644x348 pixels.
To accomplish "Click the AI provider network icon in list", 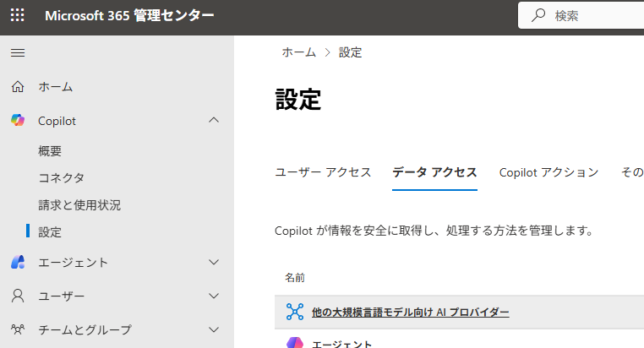I will (294, 312).
